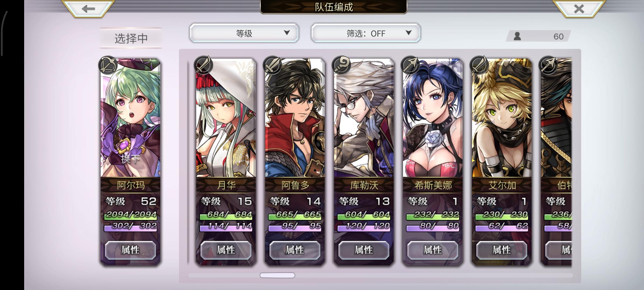Click the horizontal scrollbar thumb

[x=277, y=275]
